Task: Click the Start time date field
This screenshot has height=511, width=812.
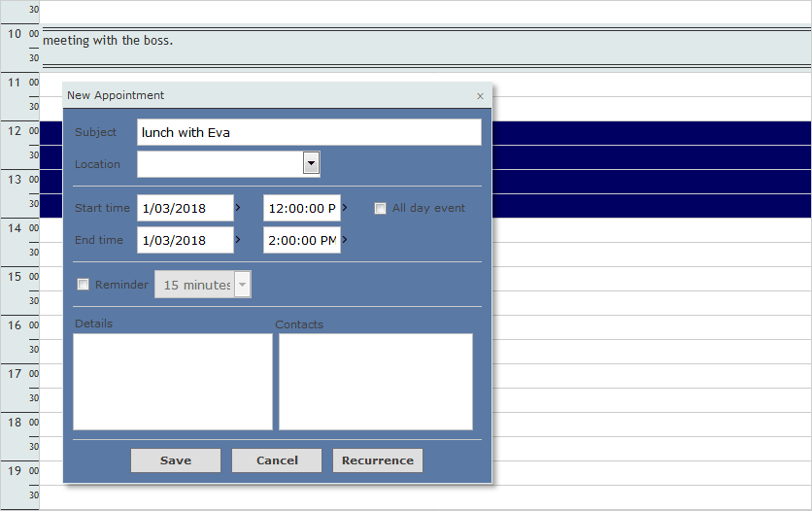Action: (185, 208)
